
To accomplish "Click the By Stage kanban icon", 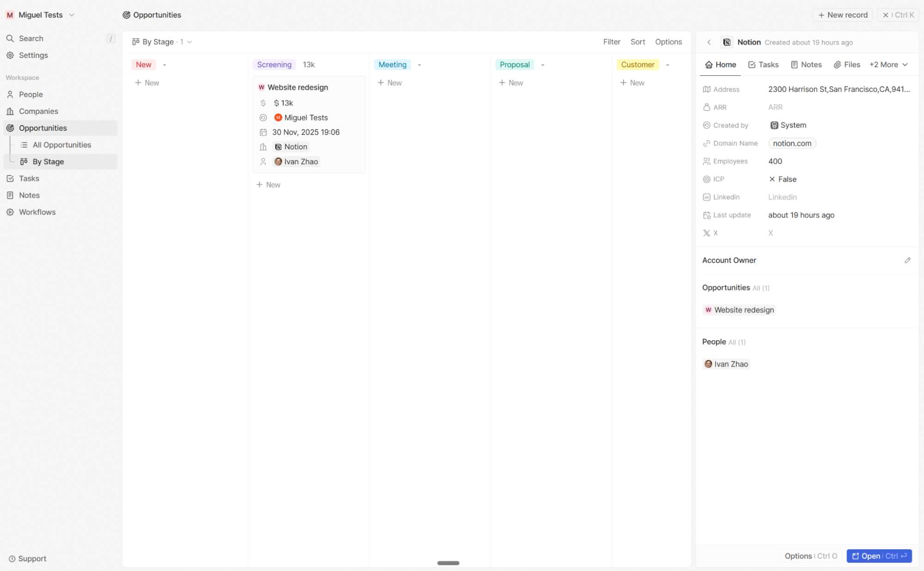I will [x=24, y=161].
